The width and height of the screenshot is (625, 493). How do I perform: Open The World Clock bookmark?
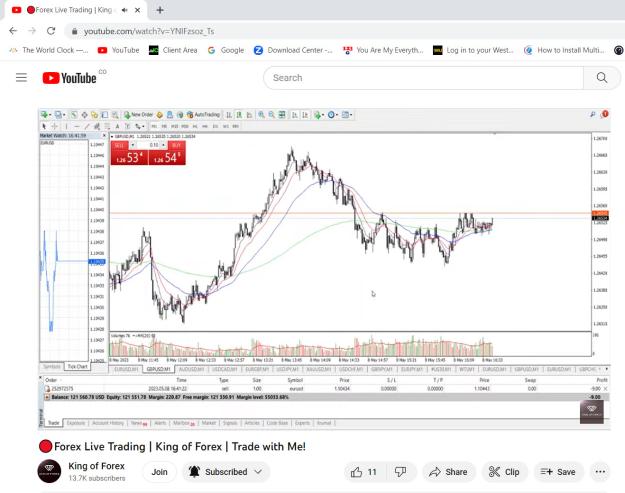click(49, 50)
